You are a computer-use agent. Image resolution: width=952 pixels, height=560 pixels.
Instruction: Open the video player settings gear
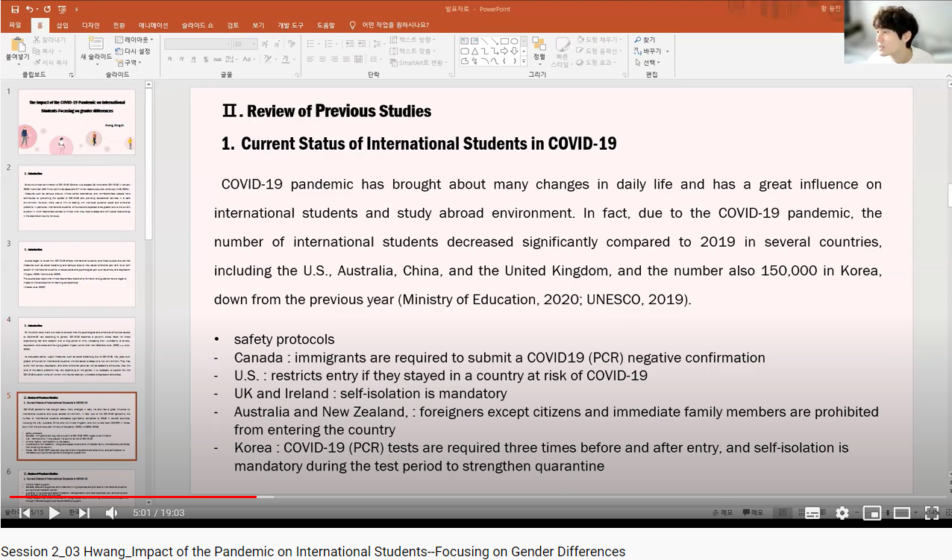pyautogui.click(x=842, y=513)
